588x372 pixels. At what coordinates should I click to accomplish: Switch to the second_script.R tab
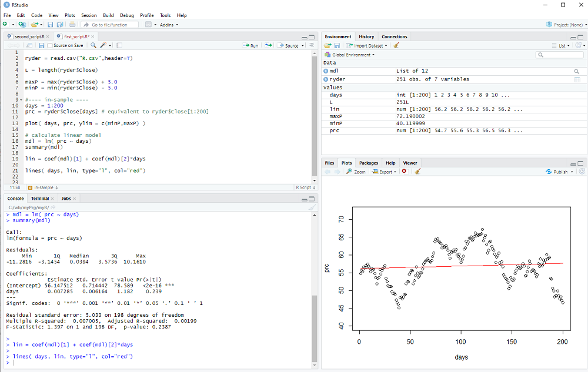click(x=28, y=36)
